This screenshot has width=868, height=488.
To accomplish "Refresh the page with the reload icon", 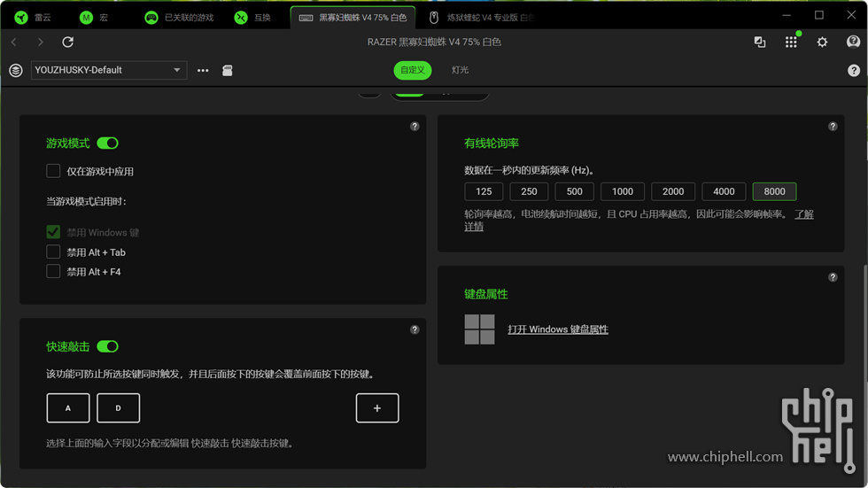I will point(67,42).
